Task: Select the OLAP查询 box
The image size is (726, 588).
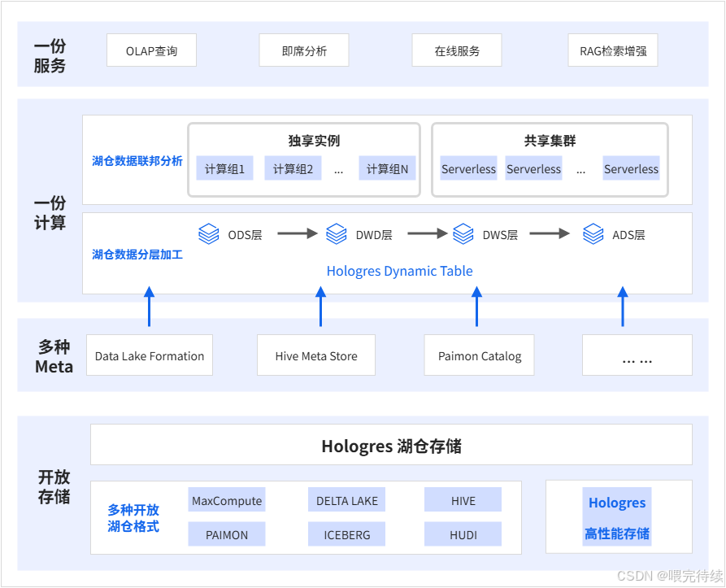Action: pos(151,50)
